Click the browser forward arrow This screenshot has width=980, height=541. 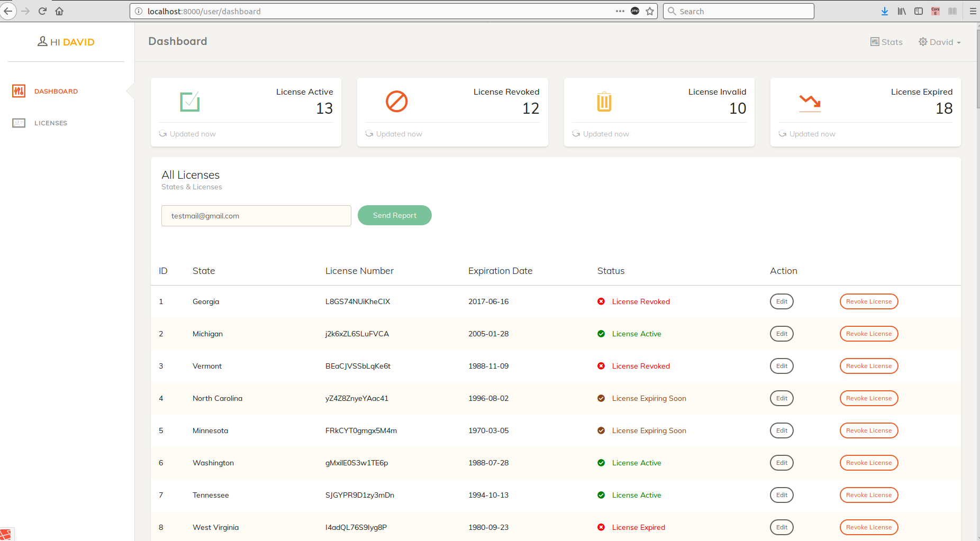pyautogui.click(x=25, y=11)
